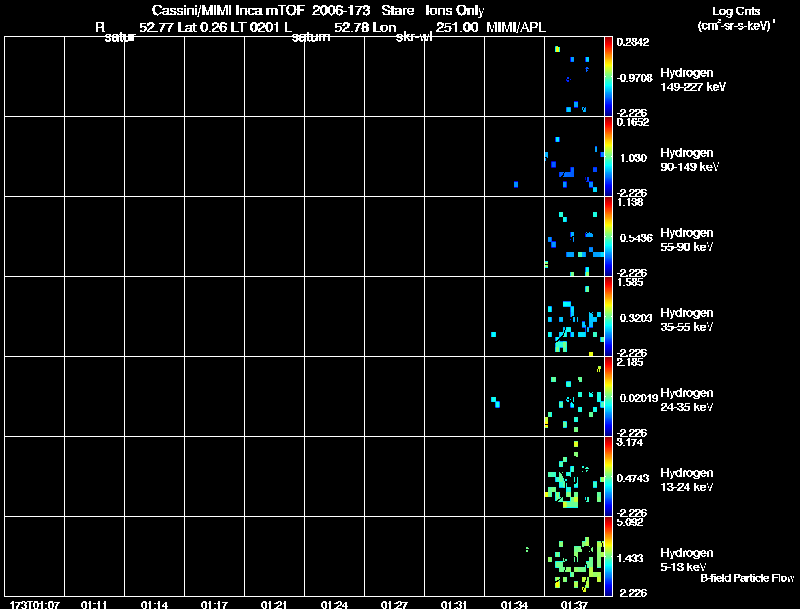Click the 01:34 image in the 90-149 keV row
The width and height of the screenshot is (800, 609).
pyautogui.click(x=514, y=157)
